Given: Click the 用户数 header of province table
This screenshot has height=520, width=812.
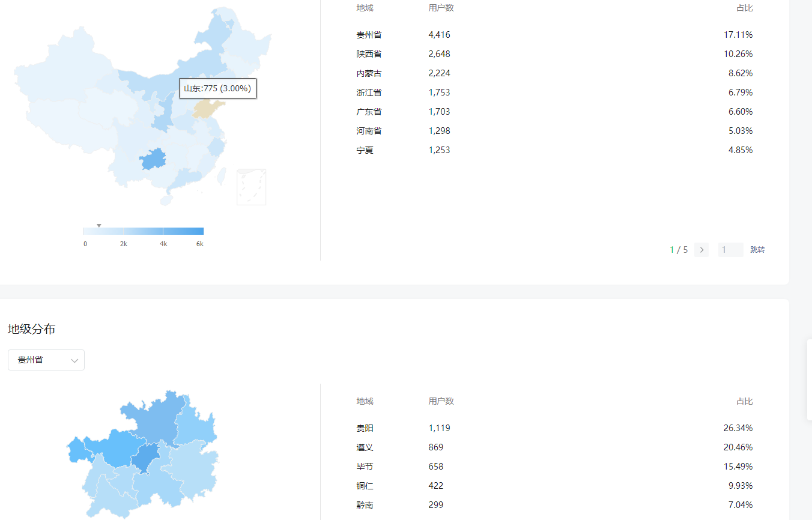Looking at the screenshot, I should coord(441,8).
